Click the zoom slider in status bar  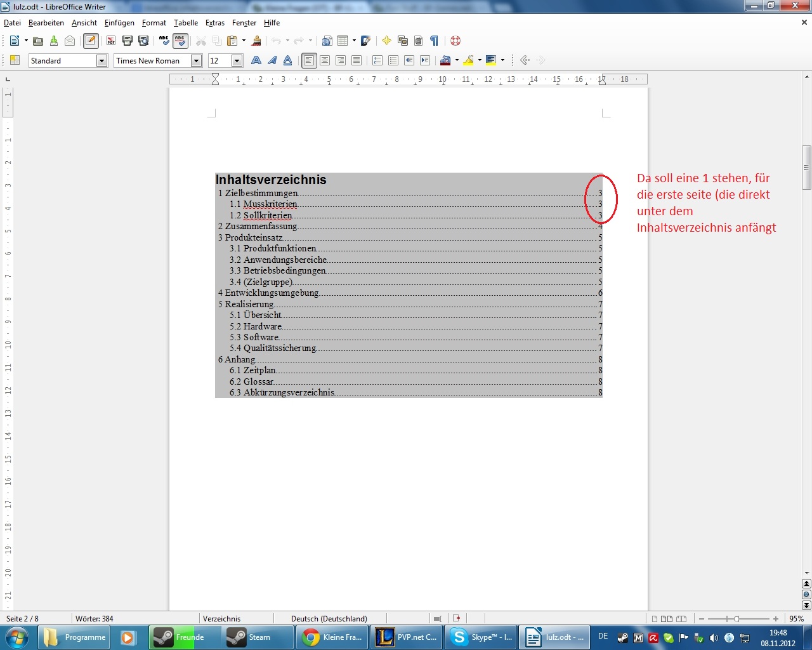(737, 618)
